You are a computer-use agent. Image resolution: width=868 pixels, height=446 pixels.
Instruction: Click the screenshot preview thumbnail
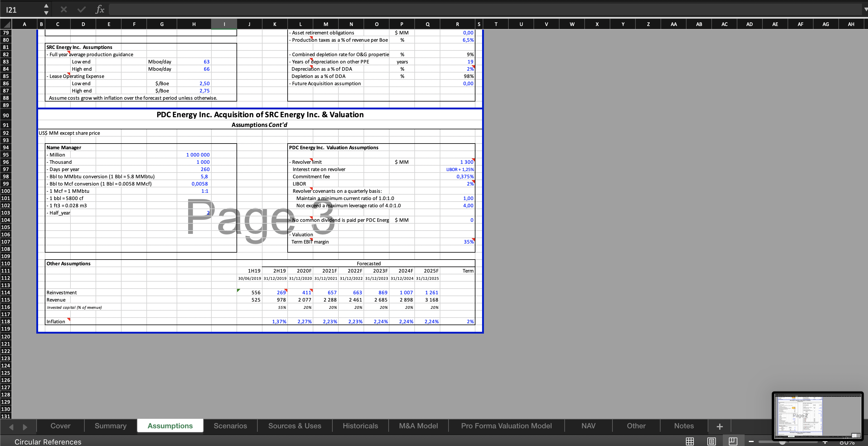pyautogui.click(x=817, y=416)
